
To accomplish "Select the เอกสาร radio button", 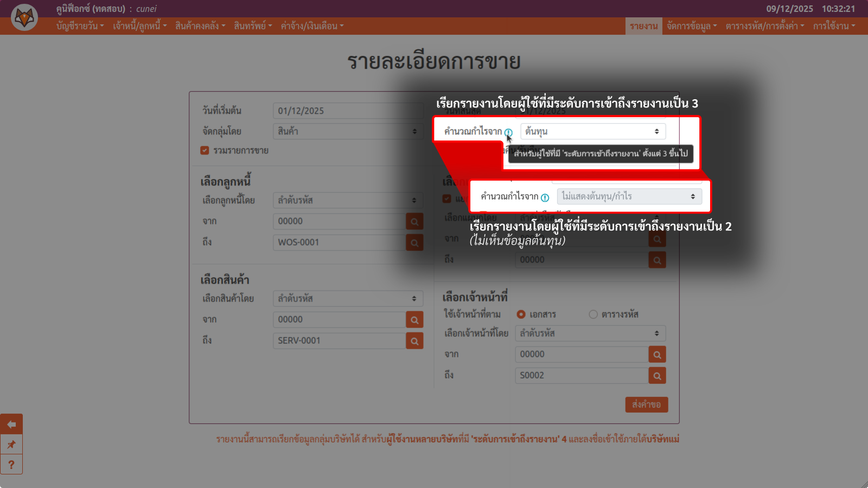I will coord(521,314).
